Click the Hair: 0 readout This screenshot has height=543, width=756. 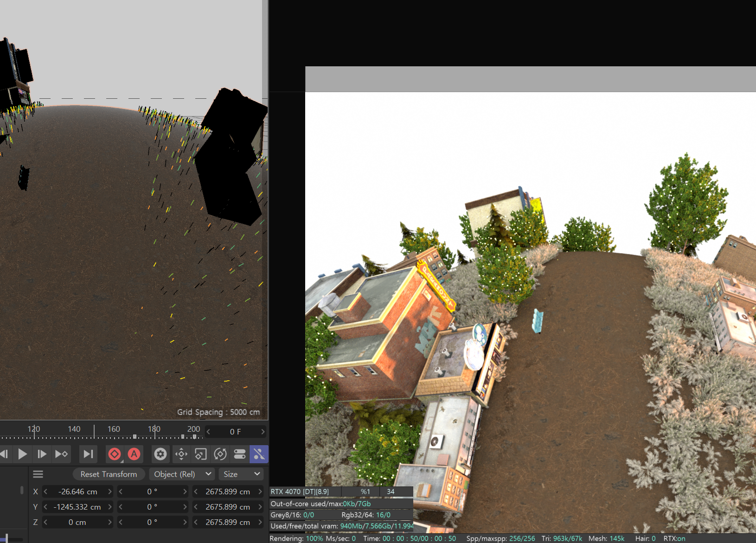click(645, 538)
